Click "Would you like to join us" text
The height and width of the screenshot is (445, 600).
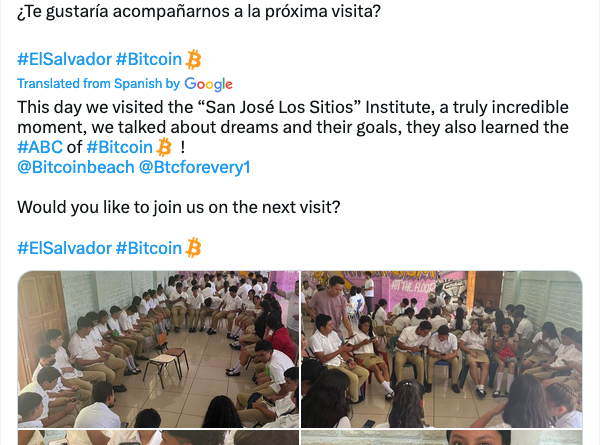179,207
